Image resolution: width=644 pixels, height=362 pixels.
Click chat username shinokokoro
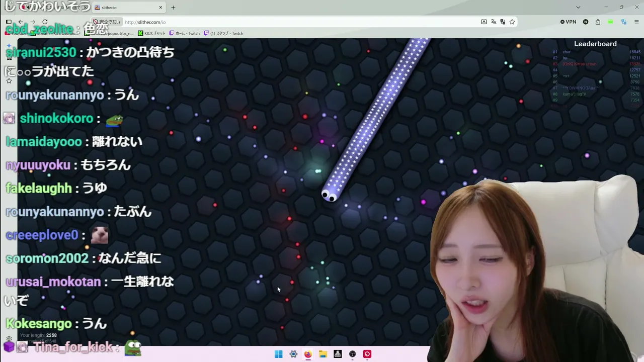pos(56,119)
